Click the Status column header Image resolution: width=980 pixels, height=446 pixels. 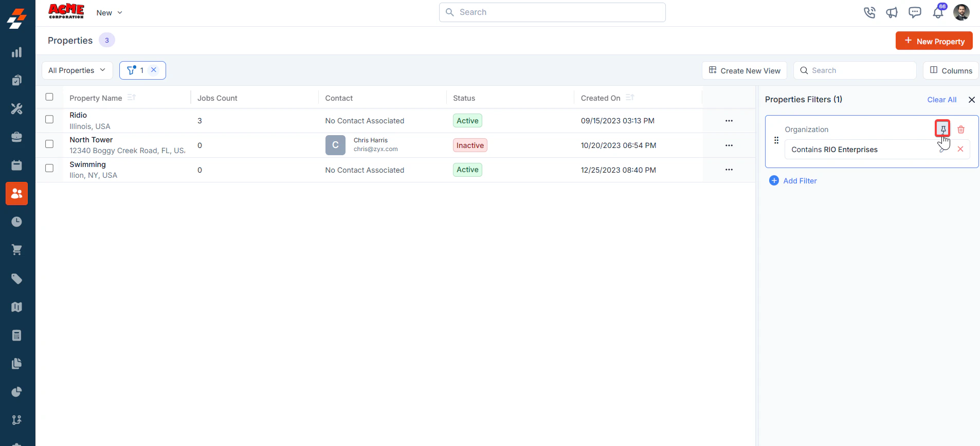464,98
